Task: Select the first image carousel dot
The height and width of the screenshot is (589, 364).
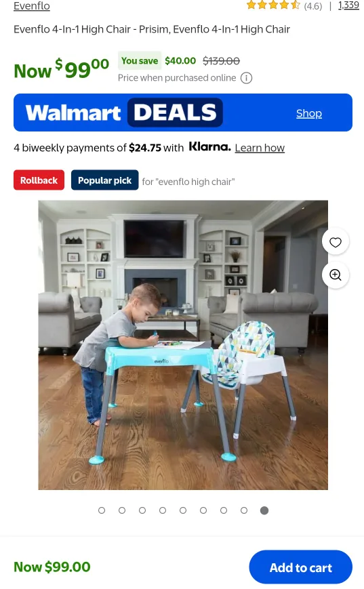Action: (x=102, y=510)
